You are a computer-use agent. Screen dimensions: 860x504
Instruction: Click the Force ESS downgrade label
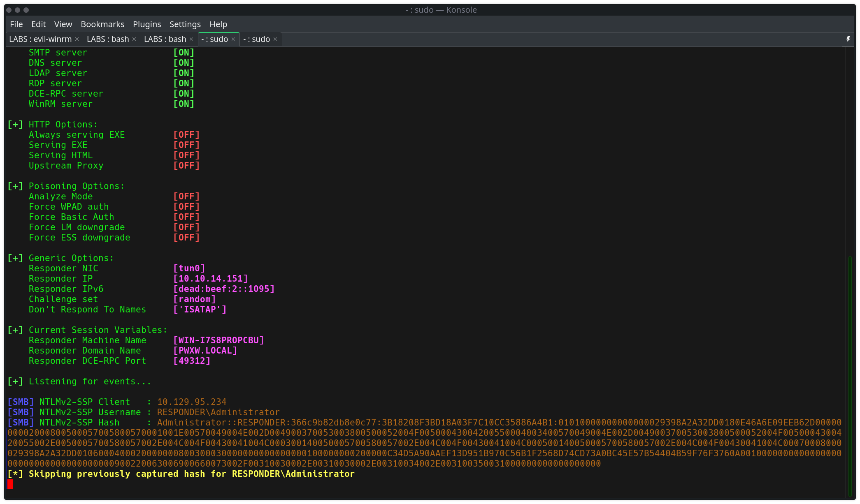tap(79, 238)
